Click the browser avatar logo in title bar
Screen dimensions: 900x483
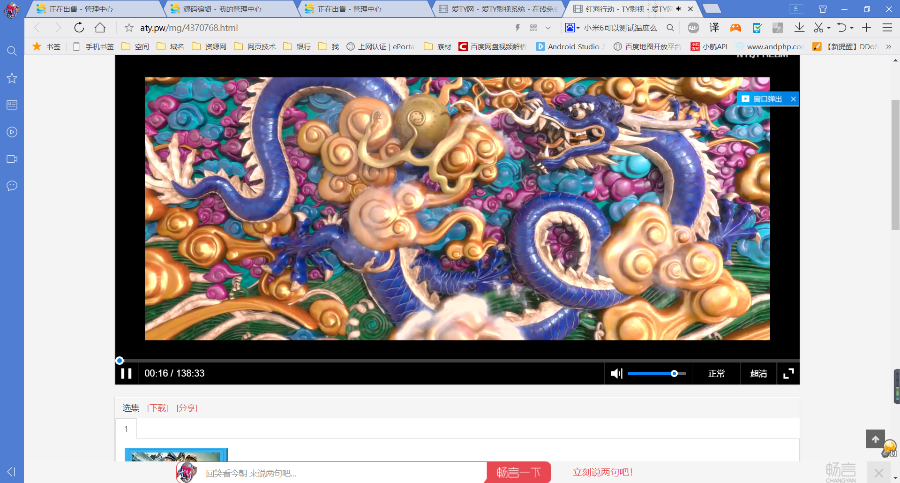(x=11, y=10)
